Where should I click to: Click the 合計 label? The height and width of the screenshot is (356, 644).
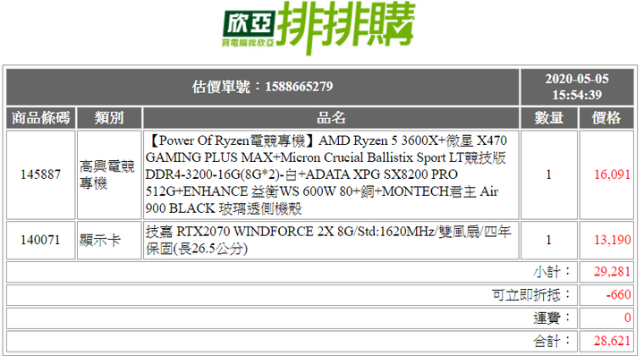552,341
